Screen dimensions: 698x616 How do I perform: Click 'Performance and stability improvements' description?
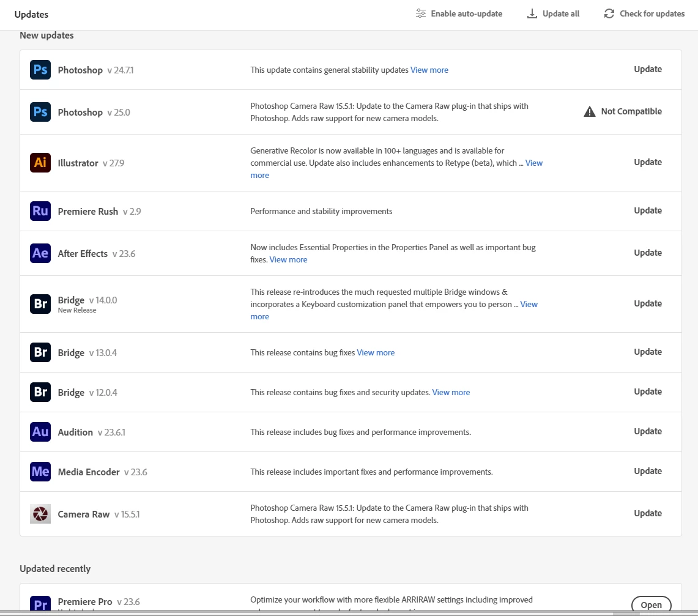[321, 211]
